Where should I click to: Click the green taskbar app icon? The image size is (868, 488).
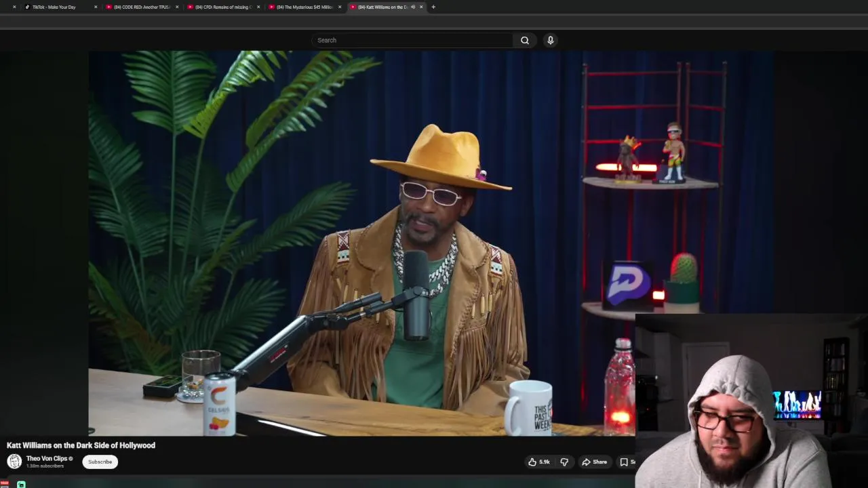(x=21, y=485)
